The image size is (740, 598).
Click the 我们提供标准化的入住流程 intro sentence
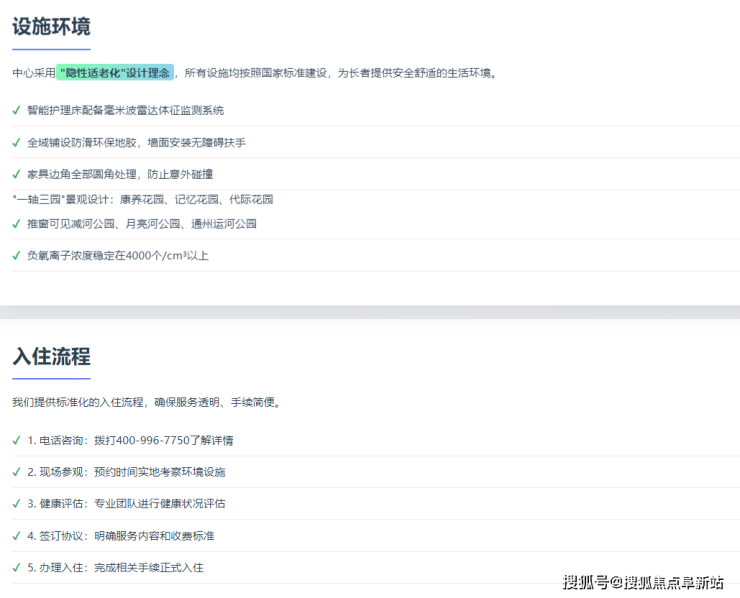146,403
